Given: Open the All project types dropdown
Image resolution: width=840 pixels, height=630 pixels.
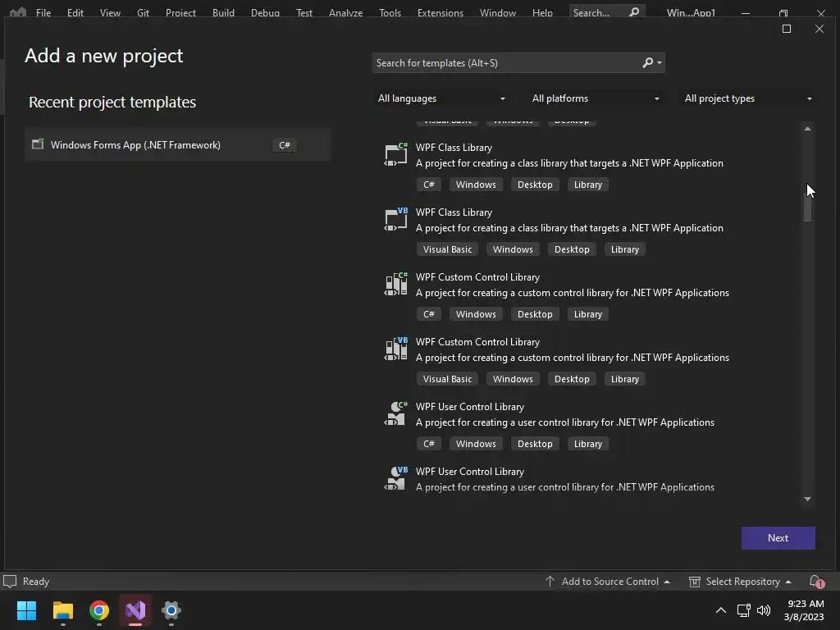Looking at the screenshot, I should 748,98.
